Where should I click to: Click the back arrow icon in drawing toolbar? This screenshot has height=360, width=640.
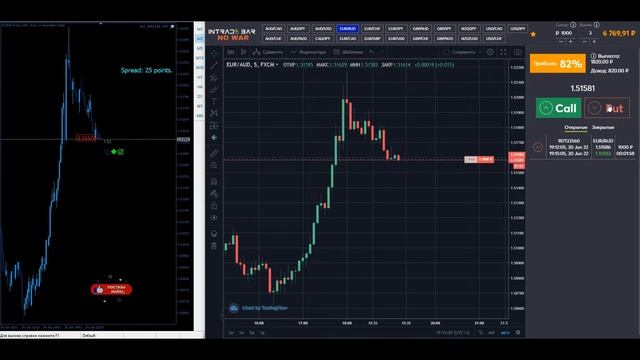tap(214, 138)
